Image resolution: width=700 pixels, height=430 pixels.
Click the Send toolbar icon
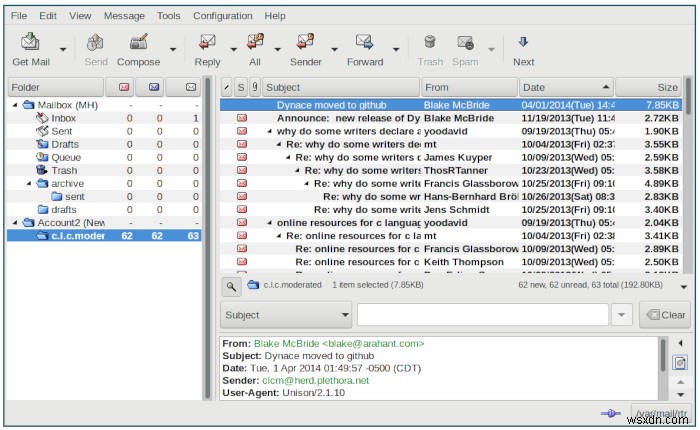(95, 42)
